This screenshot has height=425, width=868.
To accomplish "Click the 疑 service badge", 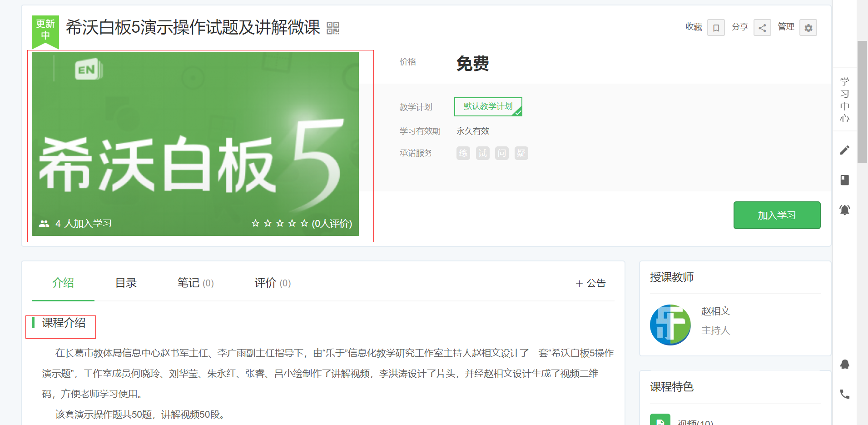I will [521, 153].
